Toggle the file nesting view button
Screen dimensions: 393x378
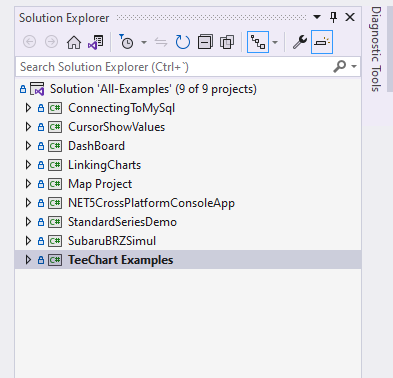[x=258, y=42]
